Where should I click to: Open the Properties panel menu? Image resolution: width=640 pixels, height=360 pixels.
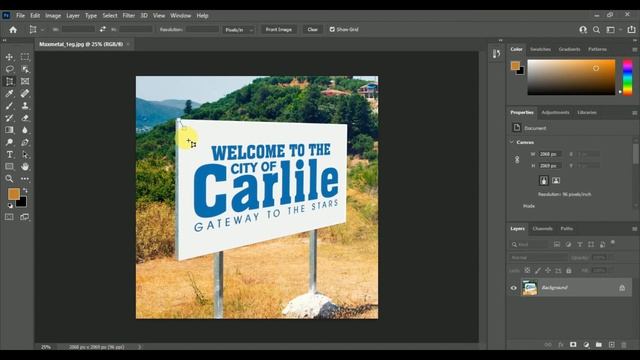point(634,113)
